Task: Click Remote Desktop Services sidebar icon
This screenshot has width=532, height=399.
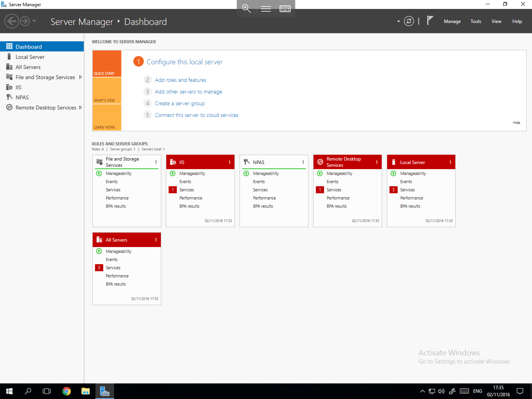Action: pyautogui.click(x=9, y=107)
